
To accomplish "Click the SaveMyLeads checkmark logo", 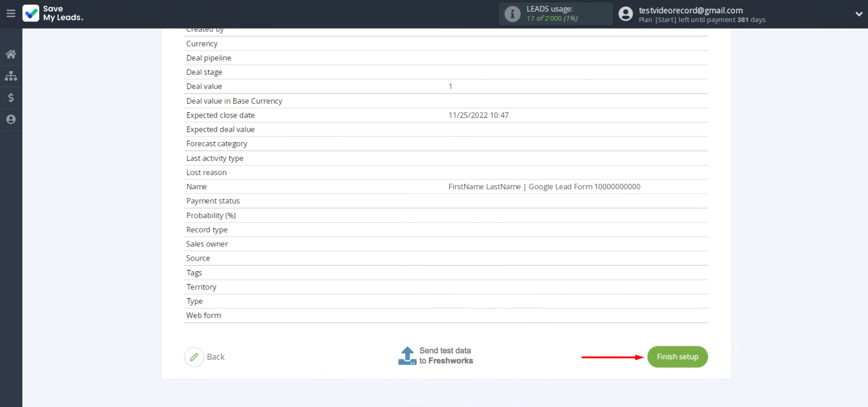I will (31, 14).
